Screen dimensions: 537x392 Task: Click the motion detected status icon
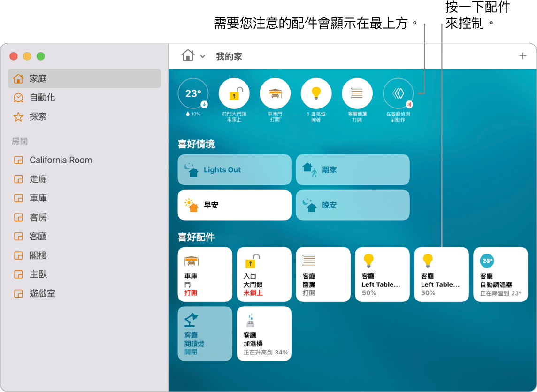(x=398, y=93)
